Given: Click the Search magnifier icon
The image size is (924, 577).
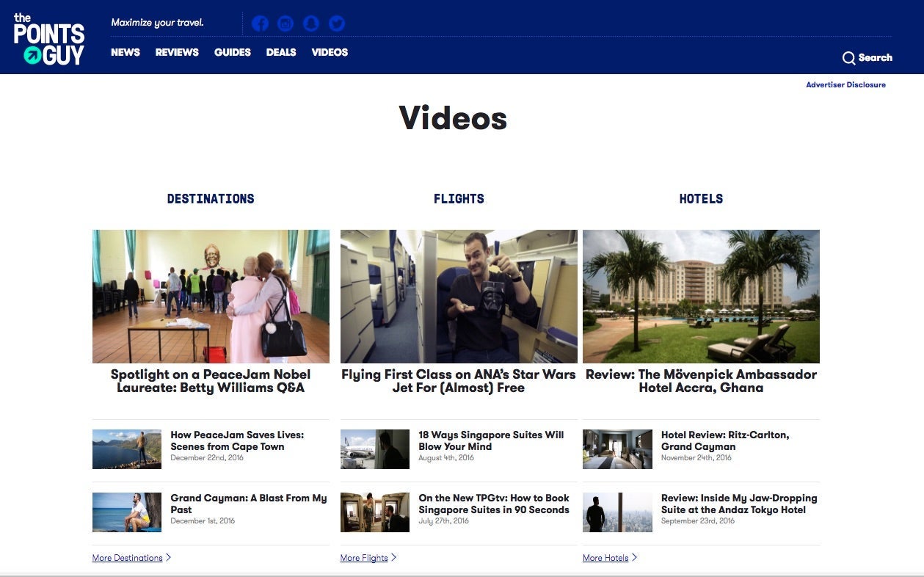Looking at the screenshot, I should [848, 58].
